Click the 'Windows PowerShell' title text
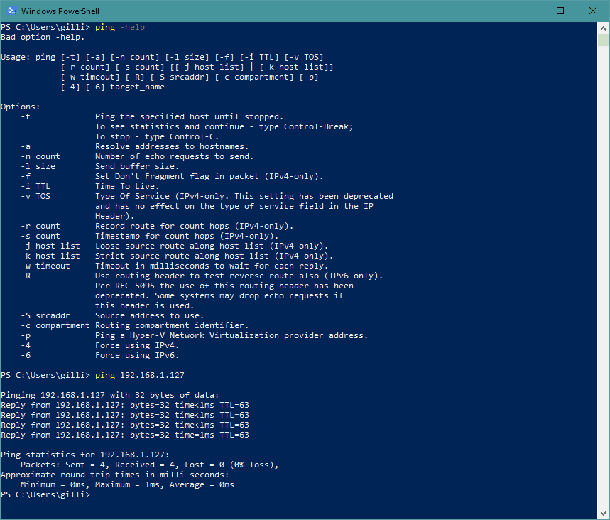The image size is (610, 520). click(60, 11)
